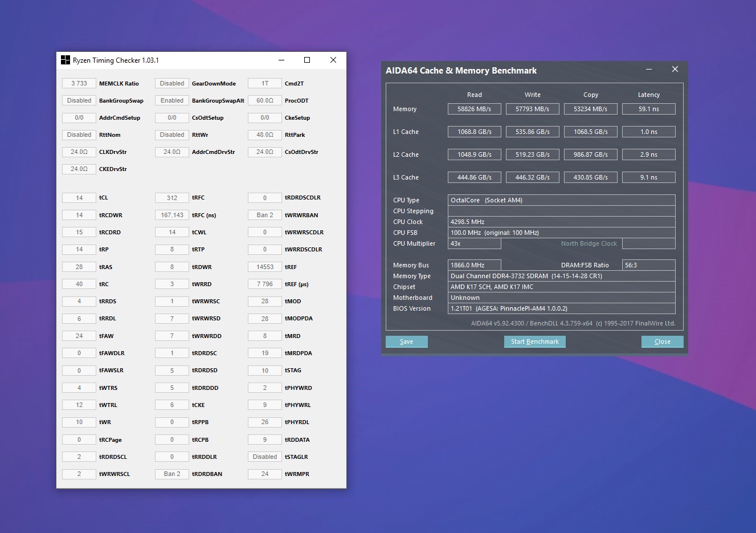Click the AddrCmdSetup value field

(79, 117)
